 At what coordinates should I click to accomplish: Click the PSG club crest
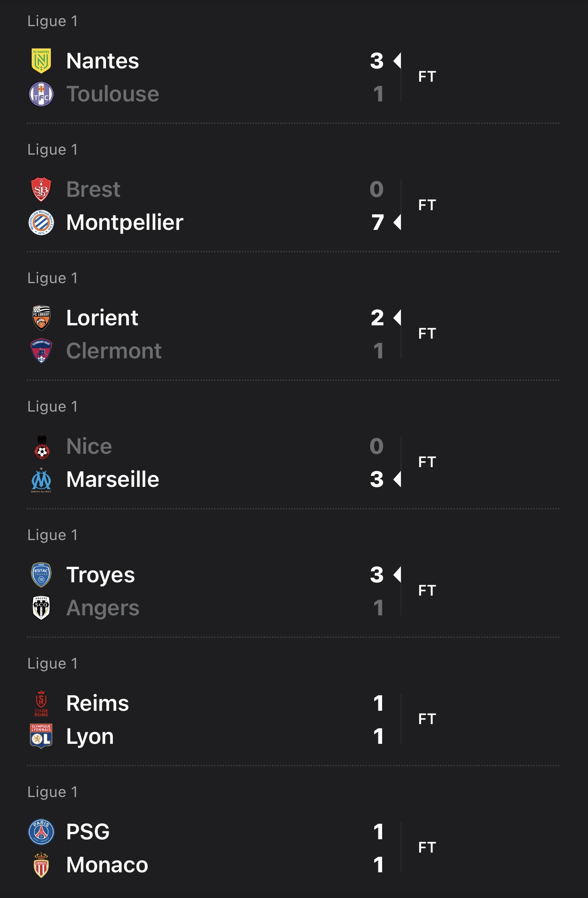(41, 832)
